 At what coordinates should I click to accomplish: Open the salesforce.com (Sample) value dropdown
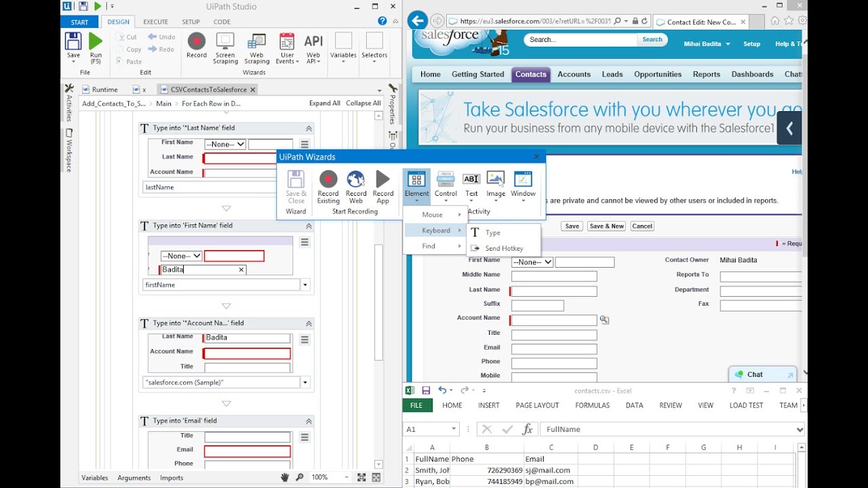pos(305,383)
